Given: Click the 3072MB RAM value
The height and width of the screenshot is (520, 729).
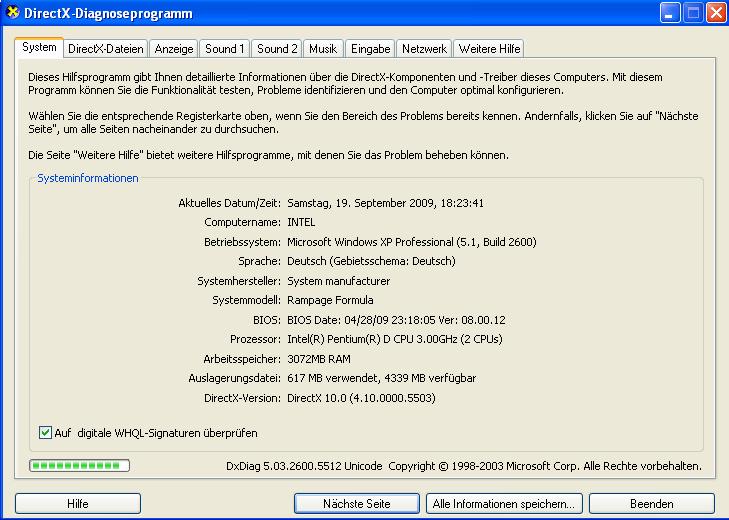Looking at the screenshot, I should 319,359.
